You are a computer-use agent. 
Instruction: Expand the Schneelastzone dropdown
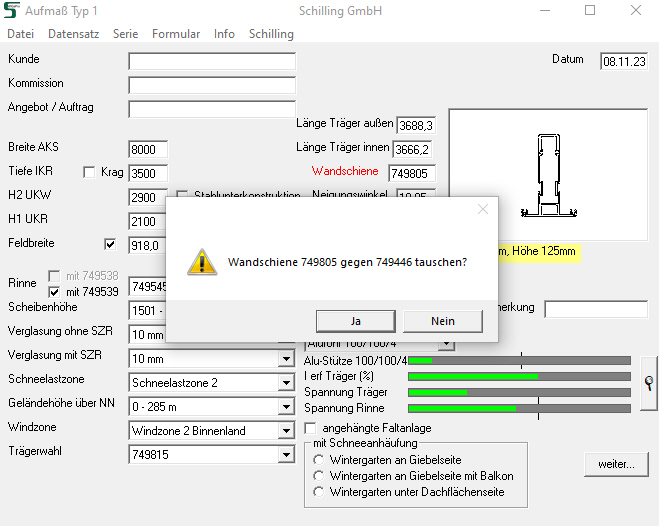[286, 383]
